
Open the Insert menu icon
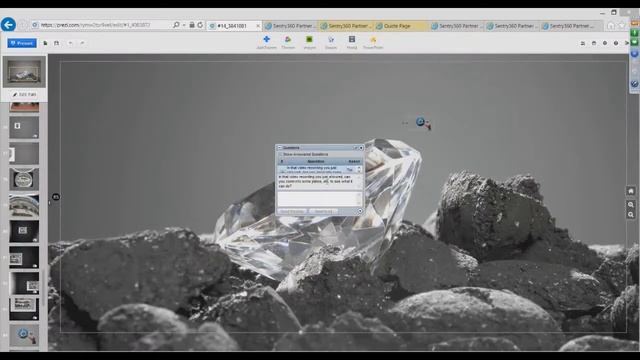(x=309, y=42)
